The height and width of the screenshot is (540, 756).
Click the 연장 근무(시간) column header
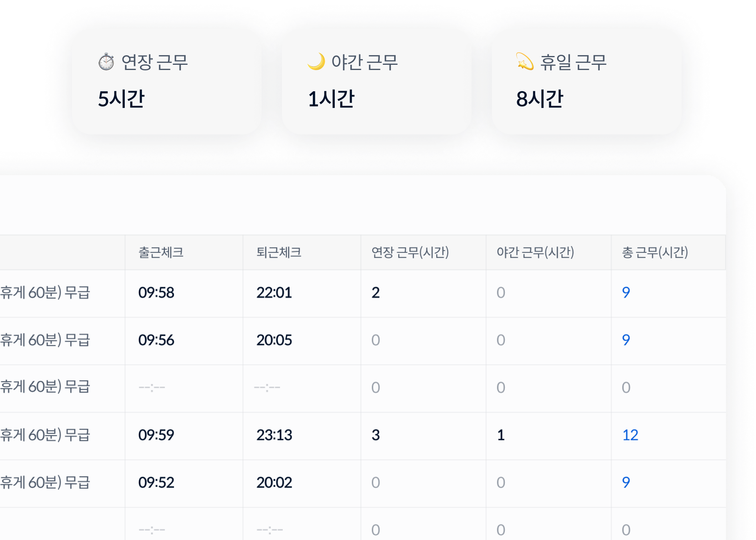(x=410, y=252)
